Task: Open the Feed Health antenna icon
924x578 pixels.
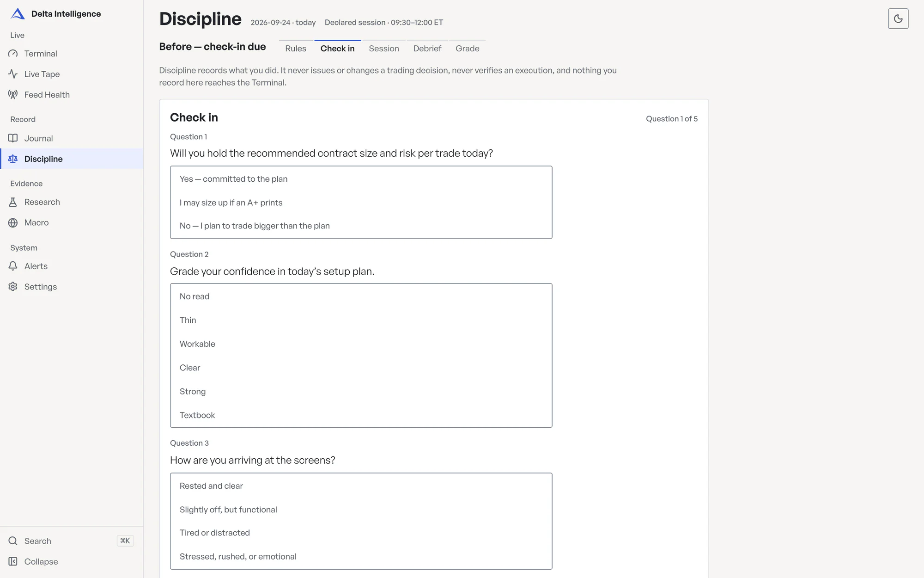Action: (13, 94)
